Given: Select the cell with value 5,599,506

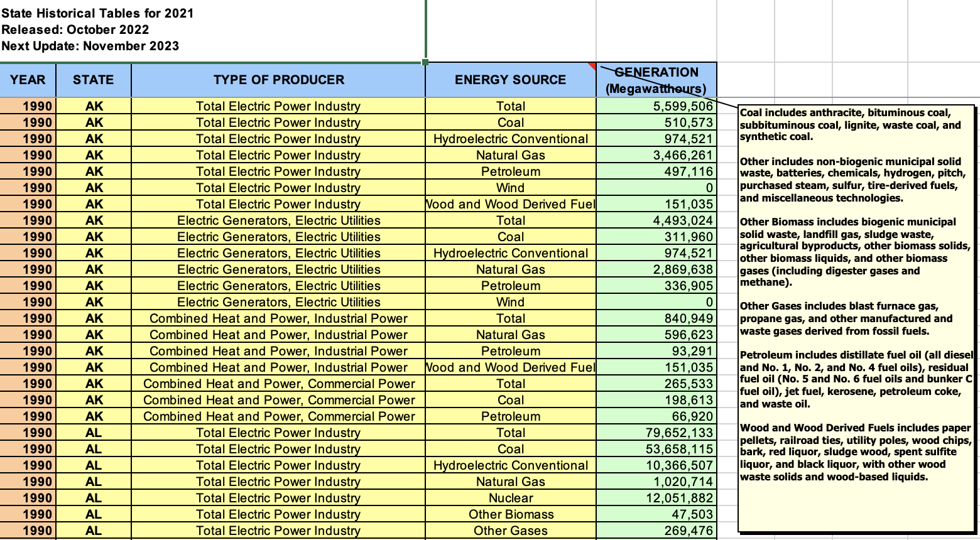Looking at the screenshot, I should (656, 106).
